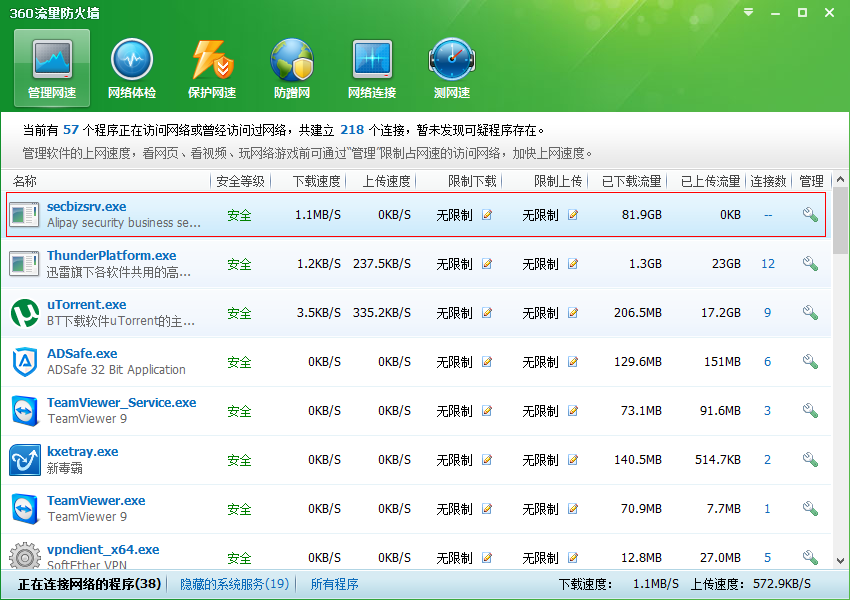Sort by 连接数 column header

[x=768, y=181]
